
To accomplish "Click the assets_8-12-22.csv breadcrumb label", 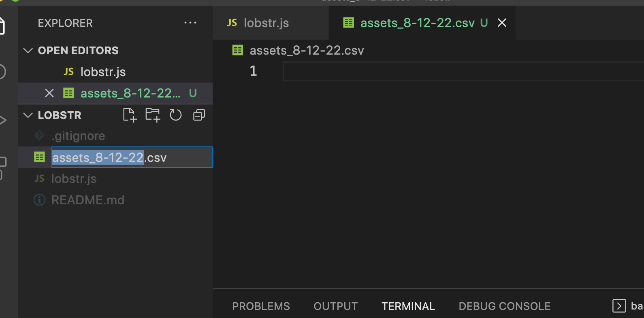I will click(307, 50).
